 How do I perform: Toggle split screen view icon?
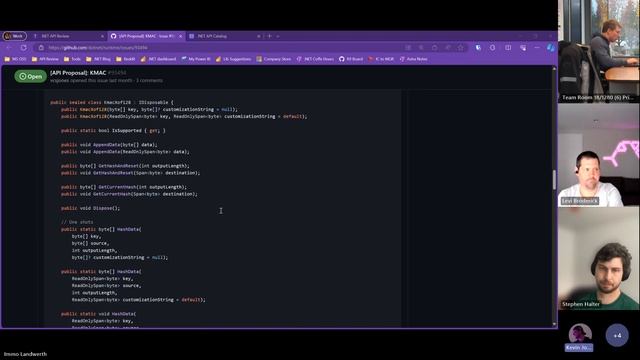(508, 48)
